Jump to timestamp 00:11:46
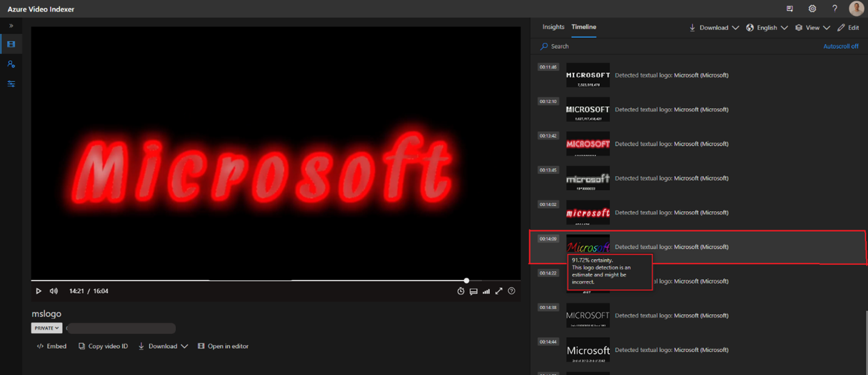The height and width of the screenshot is (375, 868). coord(548,67)
